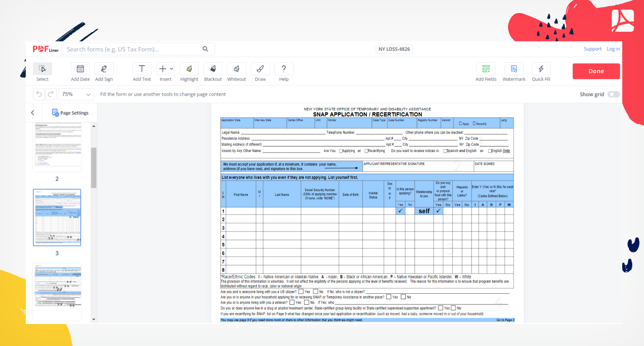Click the NY LDSS-4826 document title

point(394,49)
